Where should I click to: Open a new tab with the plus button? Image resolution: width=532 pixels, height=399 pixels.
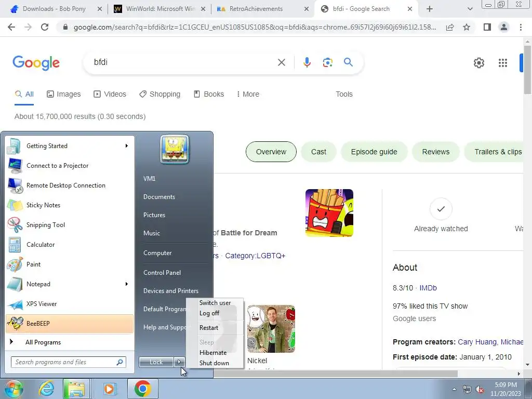pyautogui.click(x=430, y=9)
